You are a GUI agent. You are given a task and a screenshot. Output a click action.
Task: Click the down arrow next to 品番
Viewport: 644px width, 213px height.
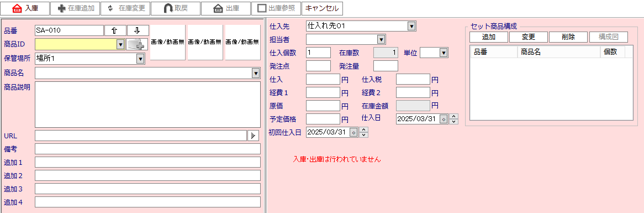[138, 30]
